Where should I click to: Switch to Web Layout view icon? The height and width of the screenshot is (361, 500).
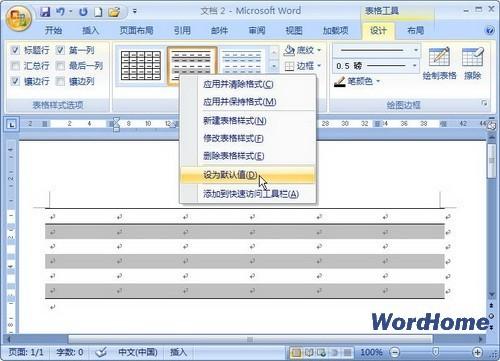(x=322, y=352)
